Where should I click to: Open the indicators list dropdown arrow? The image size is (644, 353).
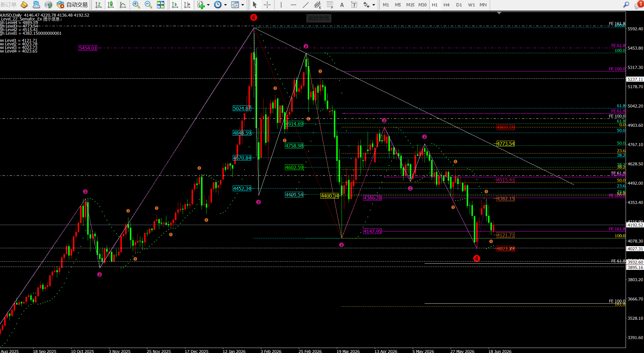[x=208, y=5]
